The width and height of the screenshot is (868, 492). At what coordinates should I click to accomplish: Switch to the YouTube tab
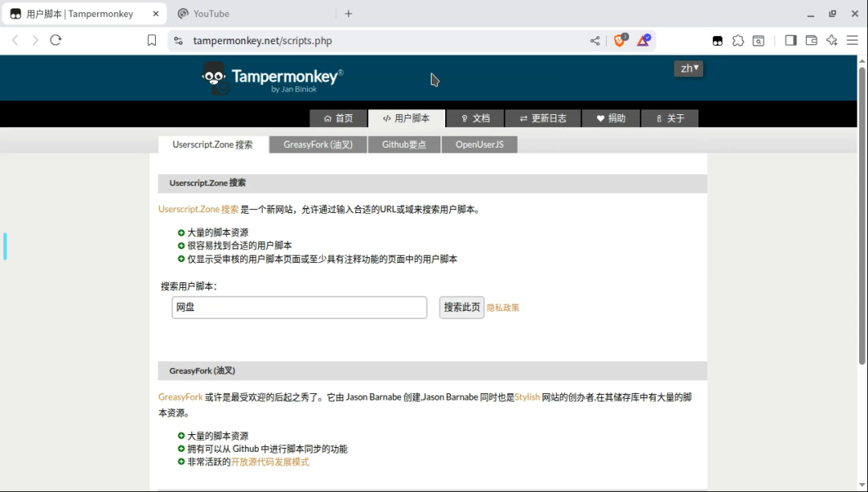tap(252, 14)
